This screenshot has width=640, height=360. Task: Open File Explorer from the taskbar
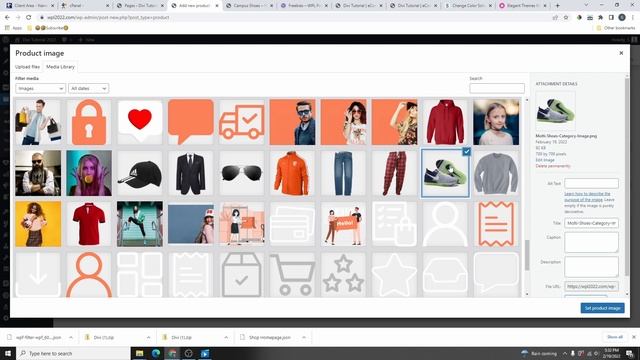tap(140, 353)
